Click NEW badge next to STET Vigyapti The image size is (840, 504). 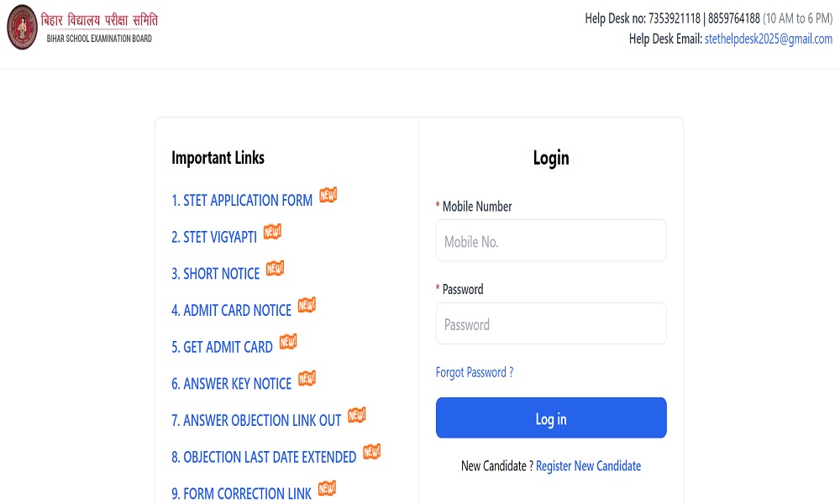click(x=272, y=232)
